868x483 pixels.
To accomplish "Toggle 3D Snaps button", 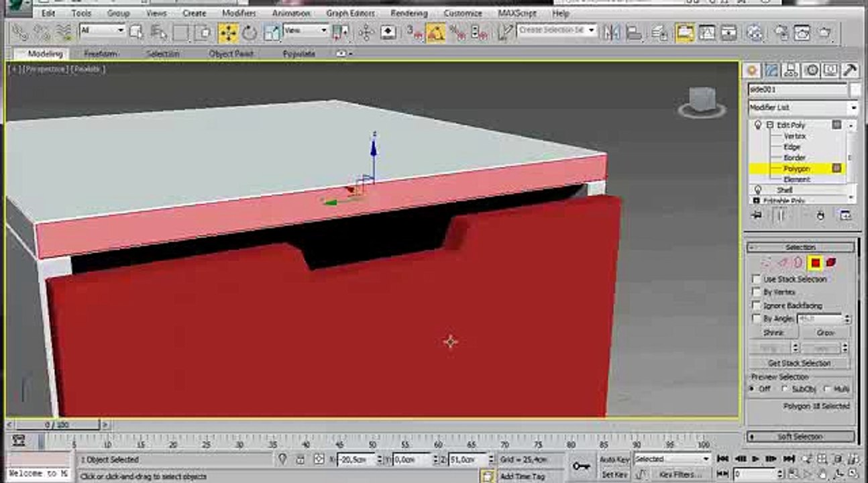I will pyautogui.click(x=414, y=32).
